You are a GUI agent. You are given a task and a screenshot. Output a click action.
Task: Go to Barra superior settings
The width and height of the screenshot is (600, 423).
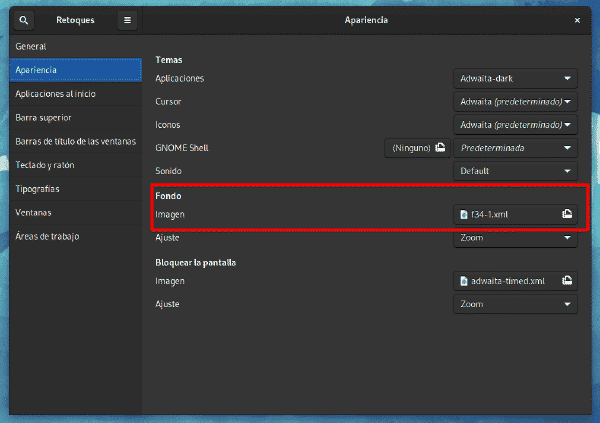coord(76,118)
